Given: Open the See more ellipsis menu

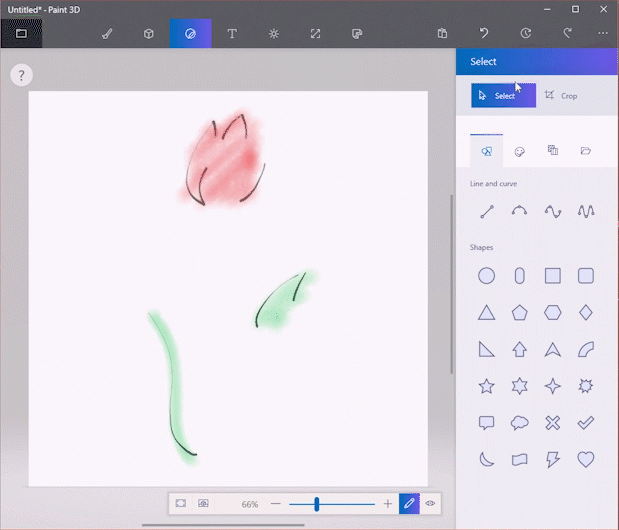Looking at the screenshot, I should [602, 33].
